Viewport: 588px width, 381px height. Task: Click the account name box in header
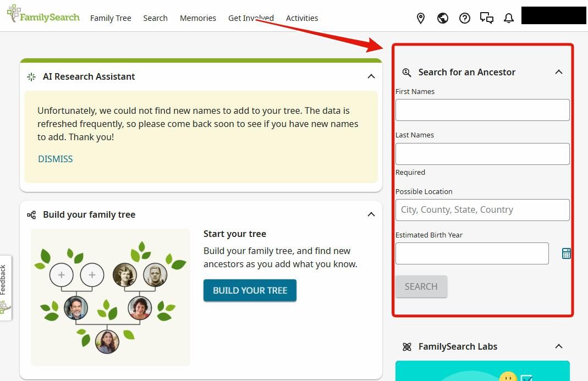[553, 15]
